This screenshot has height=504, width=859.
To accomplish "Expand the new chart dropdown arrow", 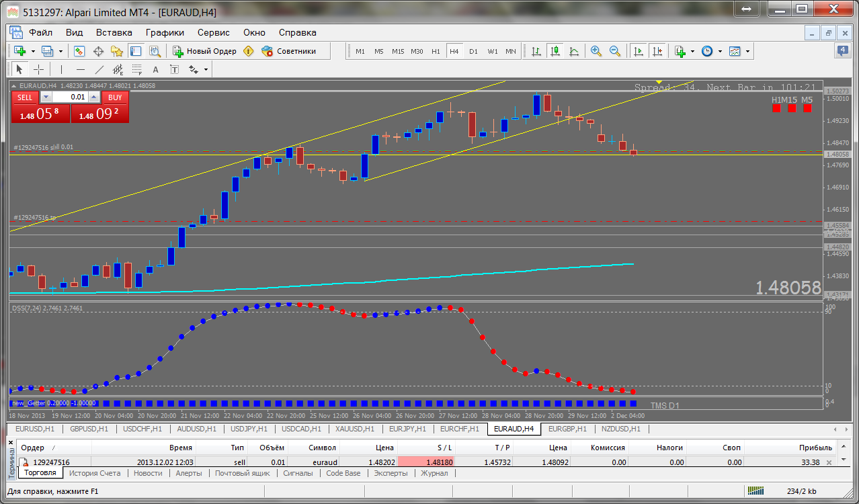I will pos(32,51).
